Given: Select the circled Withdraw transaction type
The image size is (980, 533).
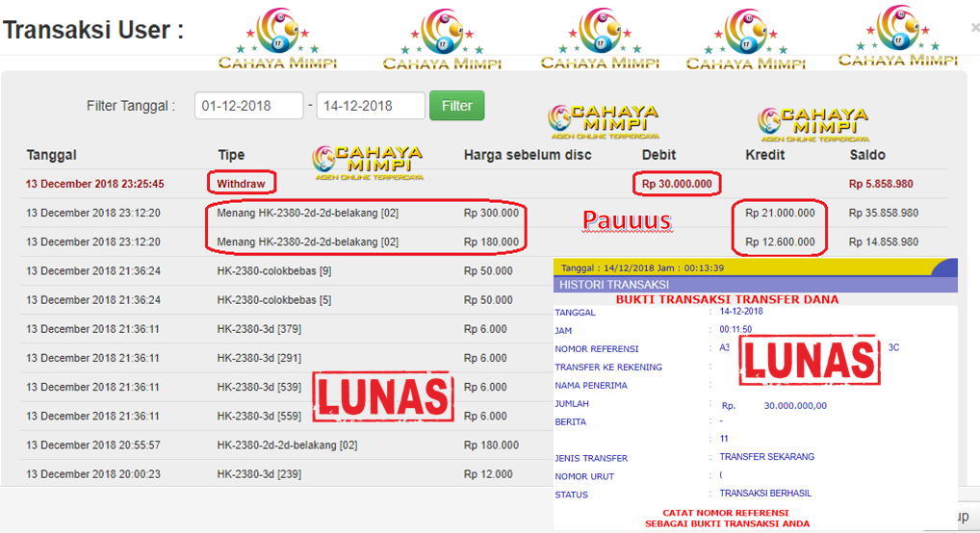Looking at the screenshot, I should pos(241,183).
